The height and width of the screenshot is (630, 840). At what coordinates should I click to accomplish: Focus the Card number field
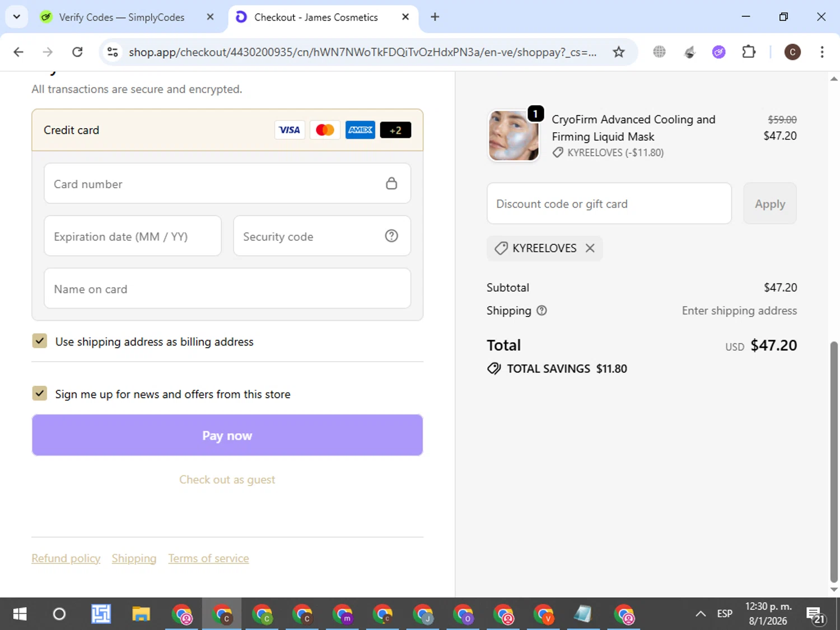click(227, 184)
